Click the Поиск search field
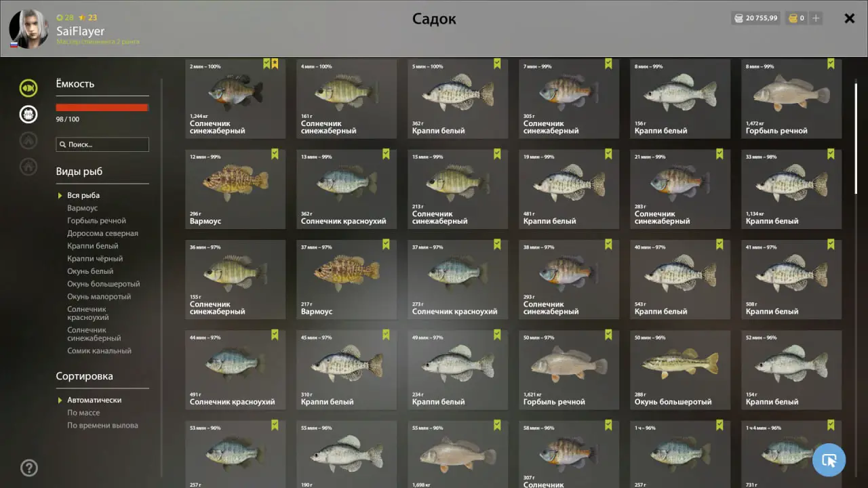This screenshot has width=868, height=488. (102, 144)
